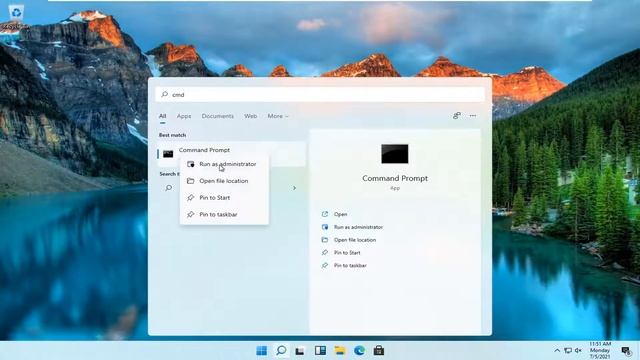Switch to the Web search tab

click(x=251, y=116)
